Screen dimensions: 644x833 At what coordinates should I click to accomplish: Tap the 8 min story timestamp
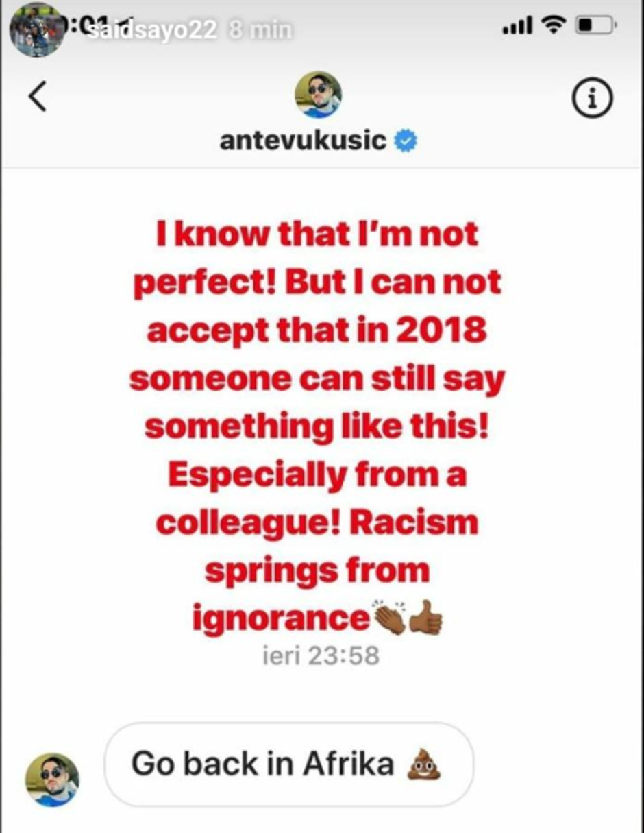point(260,30)
